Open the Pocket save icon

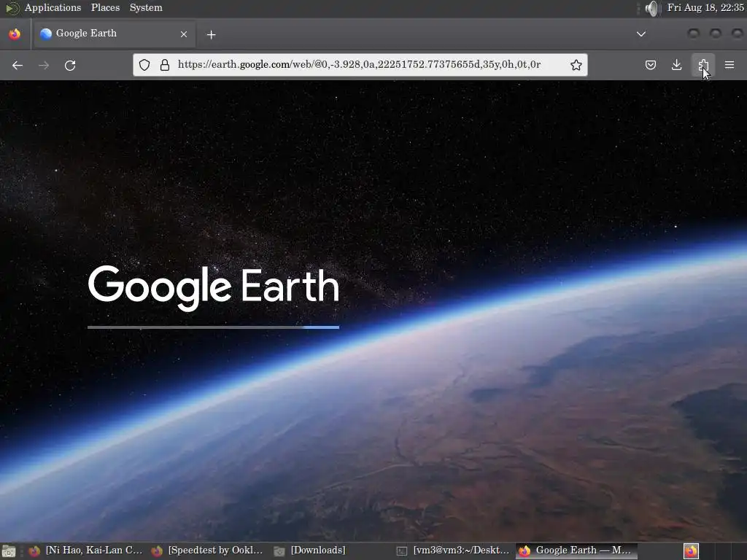click(x=650, y=65)
